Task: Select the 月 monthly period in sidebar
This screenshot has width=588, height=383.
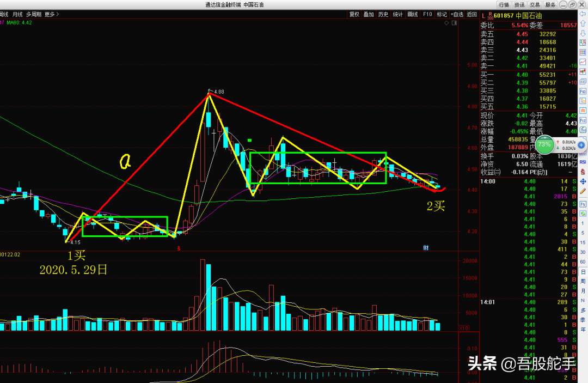Action: point(583,291)
